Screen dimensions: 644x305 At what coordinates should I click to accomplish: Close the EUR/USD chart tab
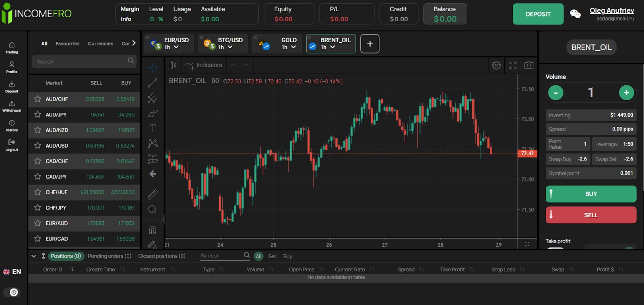[147, 37]
